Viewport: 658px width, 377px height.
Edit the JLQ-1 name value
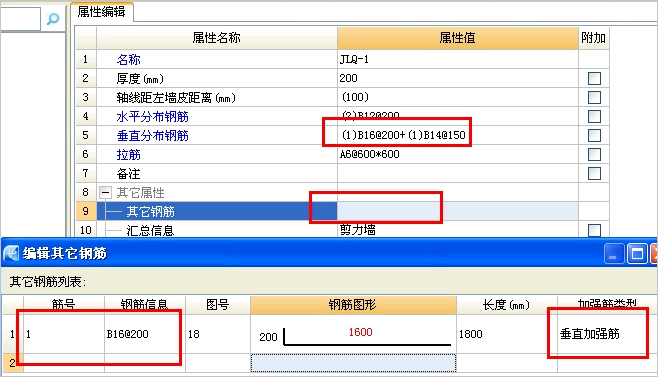click(458, 60)
